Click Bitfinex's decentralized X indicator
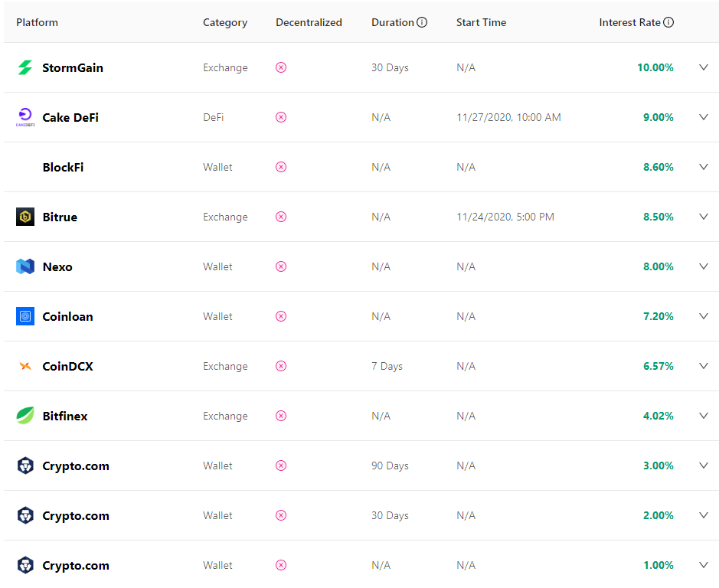Screen dimensions: 719x588 [x=281, y=416]
